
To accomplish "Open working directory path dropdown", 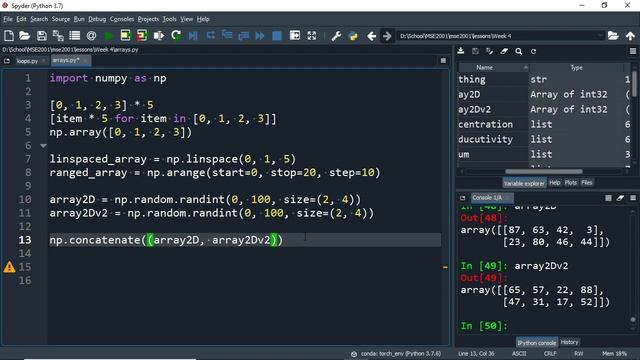I will pyautogui.click(x=600, y=36).
